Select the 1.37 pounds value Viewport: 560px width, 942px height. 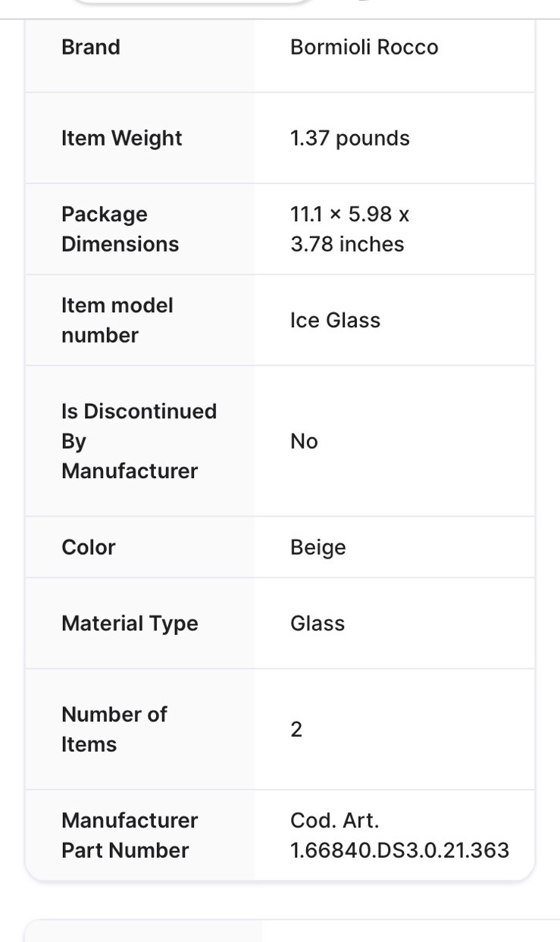click(349, 138)
